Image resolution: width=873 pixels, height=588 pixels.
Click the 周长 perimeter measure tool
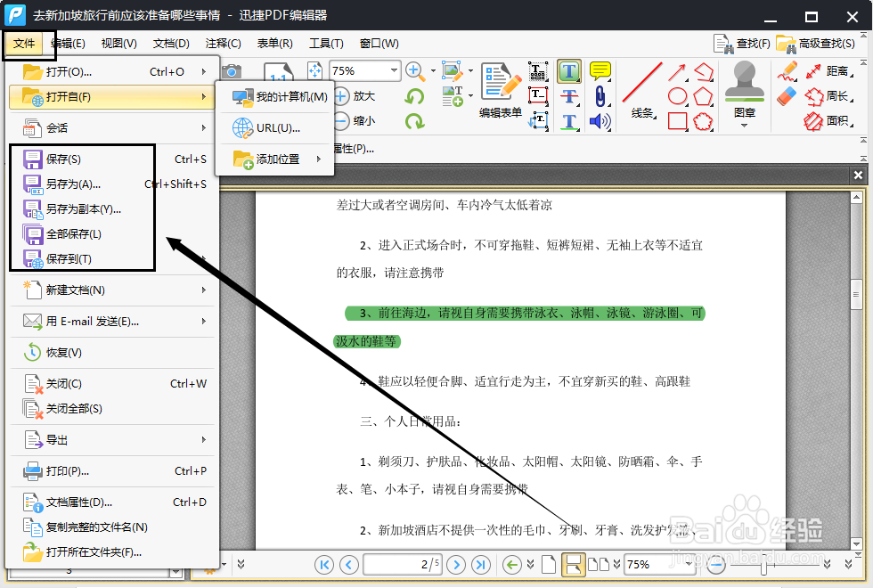pyautogui.click(x=829, y=96)
